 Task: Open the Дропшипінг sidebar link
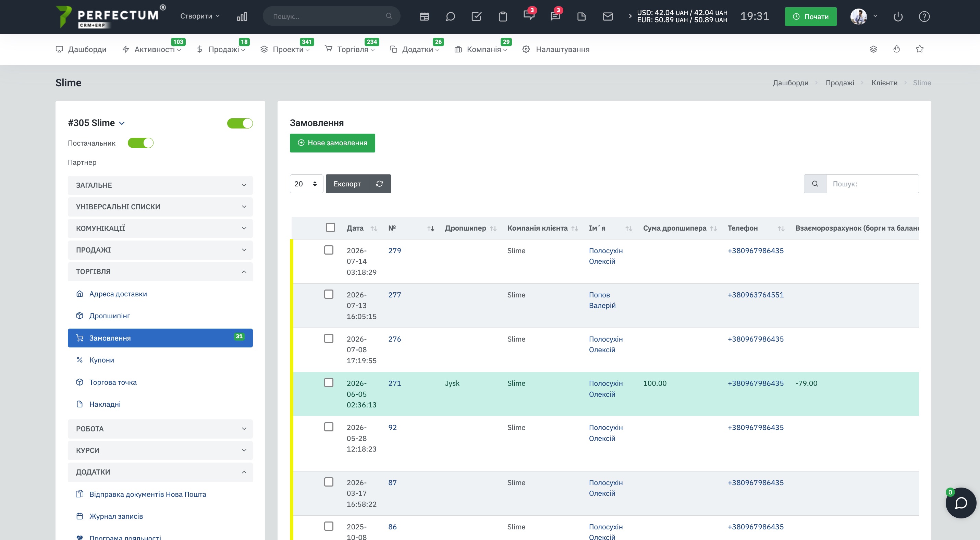[x=110, y=316]
